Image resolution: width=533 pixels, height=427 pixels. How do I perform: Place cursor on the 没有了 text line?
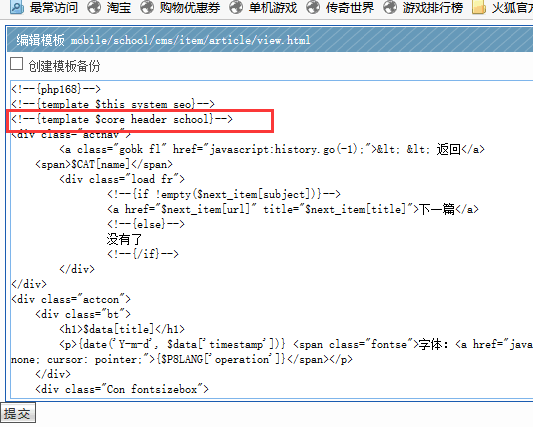click(x=124, y=239)
